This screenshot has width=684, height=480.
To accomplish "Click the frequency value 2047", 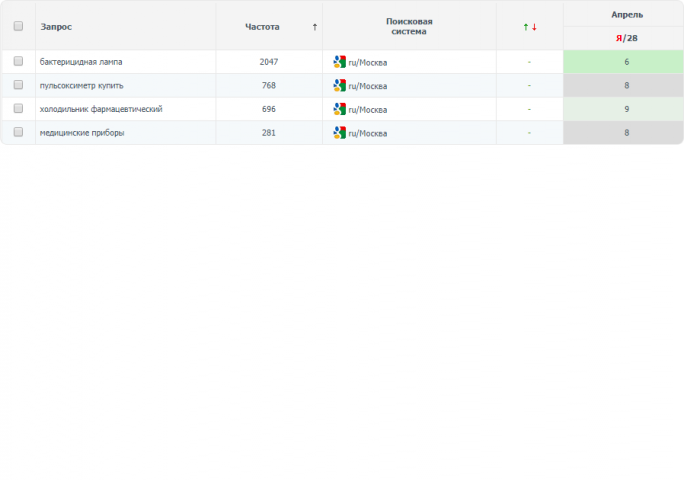I will pos(269,62).
